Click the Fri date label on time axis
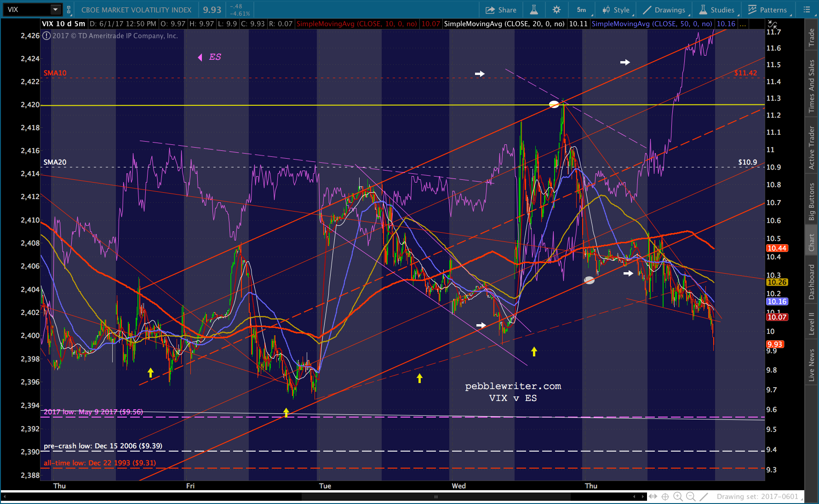Screen dimensions: 819x504 coord(190,486)
